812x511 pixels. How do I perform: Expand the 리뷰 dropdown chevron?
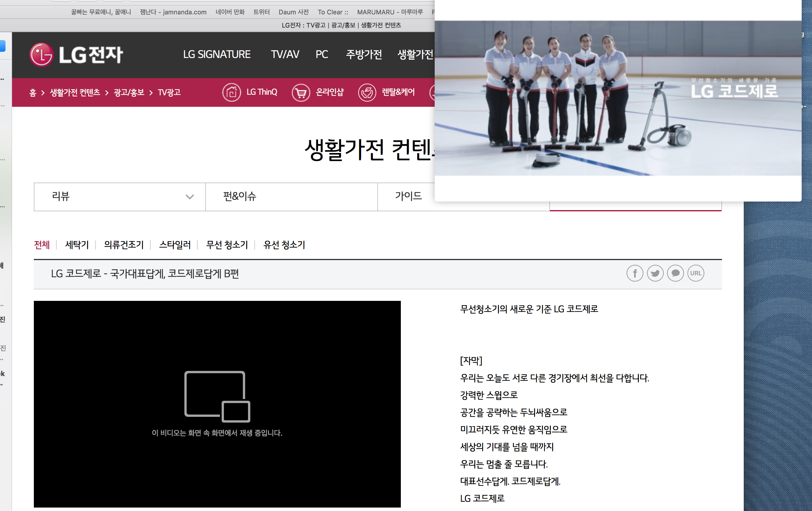click(190, 197)
